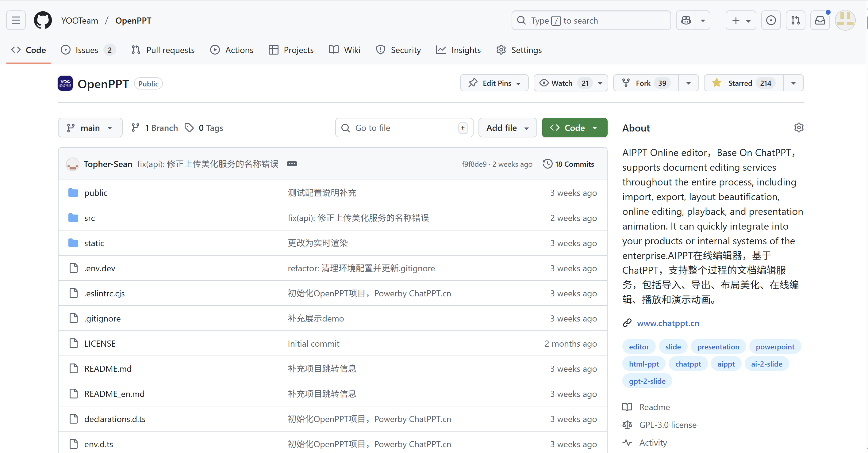This screenshot has height=453, width=868.
Task: Switch to the Issues tab
Action: 87,50
